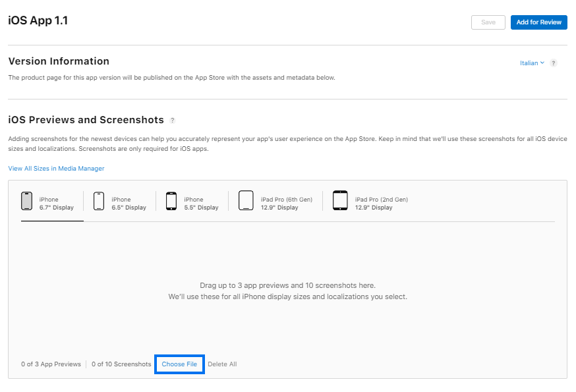Click the screenshot drag-and-drop area text
Screen dimensions: 576x392
tap(287, 291)
